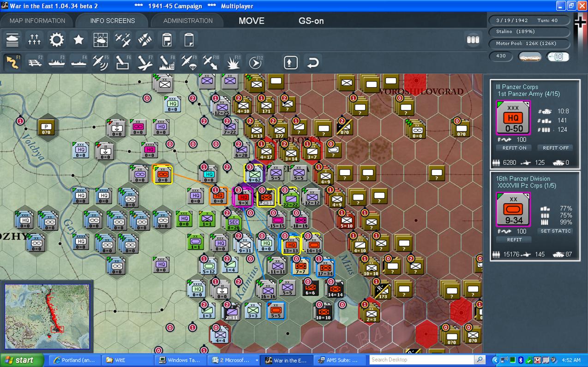This screenshot has width=588, height=367.
Task: Click the III Panzer Corps title
Action: coord(517,87)
